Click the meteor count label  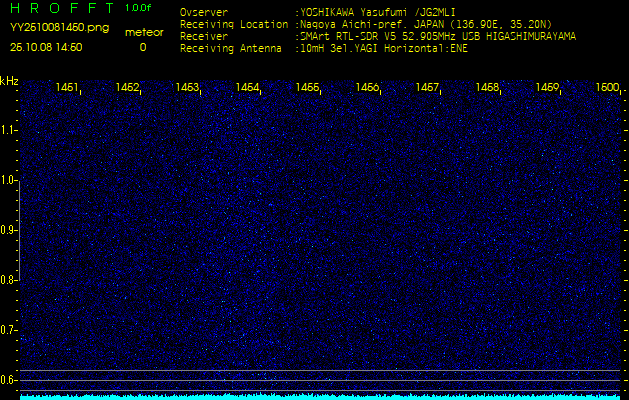[142, 32]
